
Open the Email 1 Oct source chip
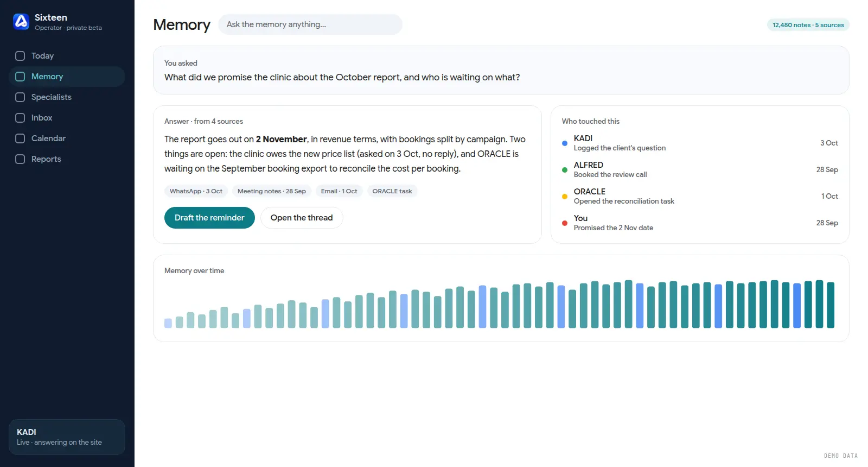point(339,191)
